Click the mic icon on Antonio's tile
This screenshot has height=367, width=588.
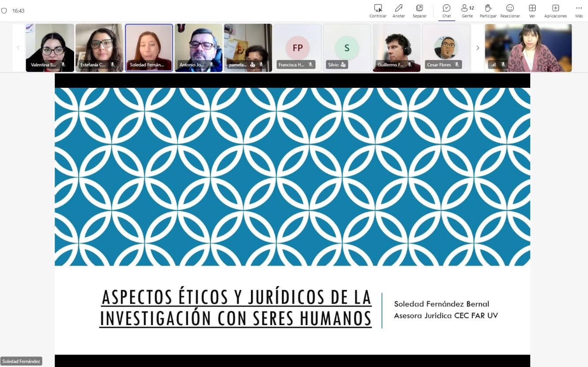click(211, 64)
